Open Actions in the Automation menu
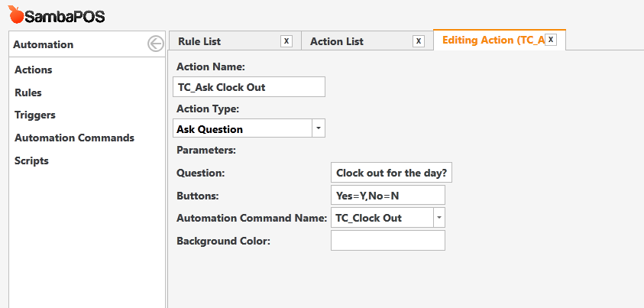Viewport: 644px width, 308px height. click(34, 70)
